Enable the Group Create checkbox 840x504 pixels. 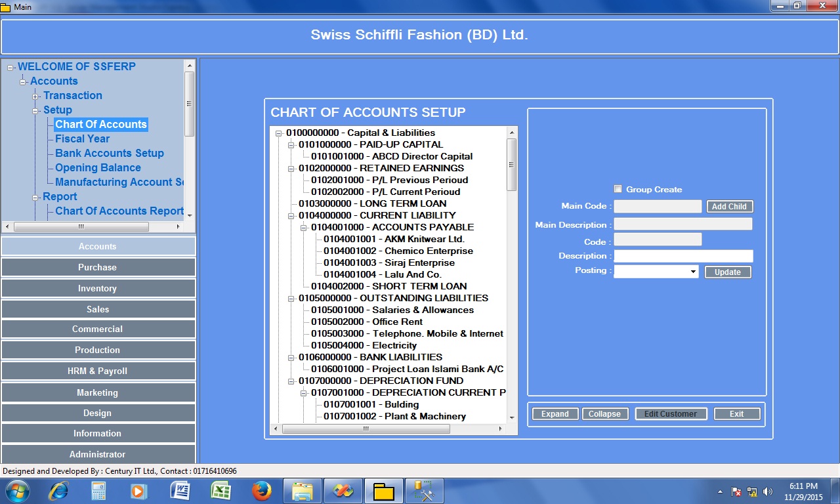[618, 189]
